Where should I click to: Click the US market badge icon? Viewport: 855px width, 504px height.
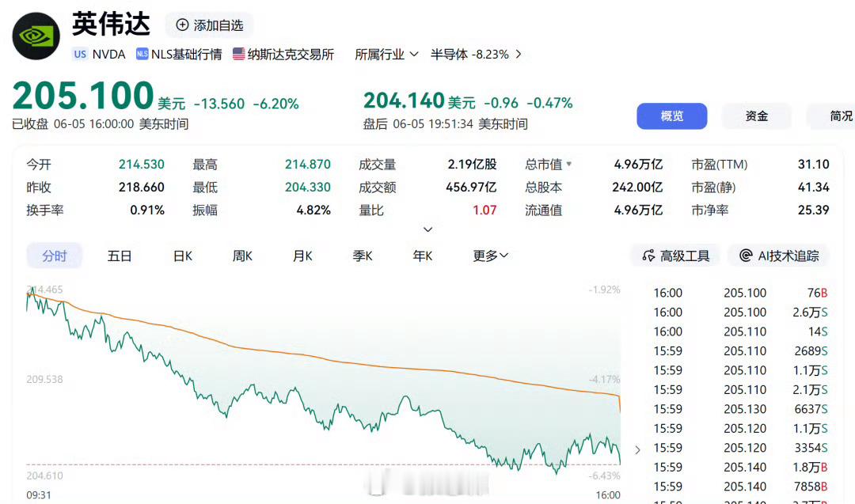[x=80, y=54]
